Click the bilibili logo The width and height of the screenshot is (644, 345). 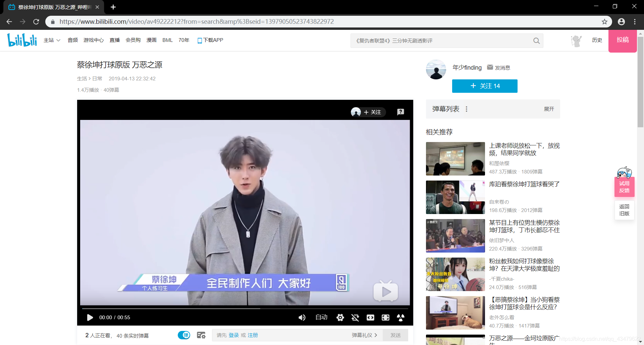pos(22,40)
